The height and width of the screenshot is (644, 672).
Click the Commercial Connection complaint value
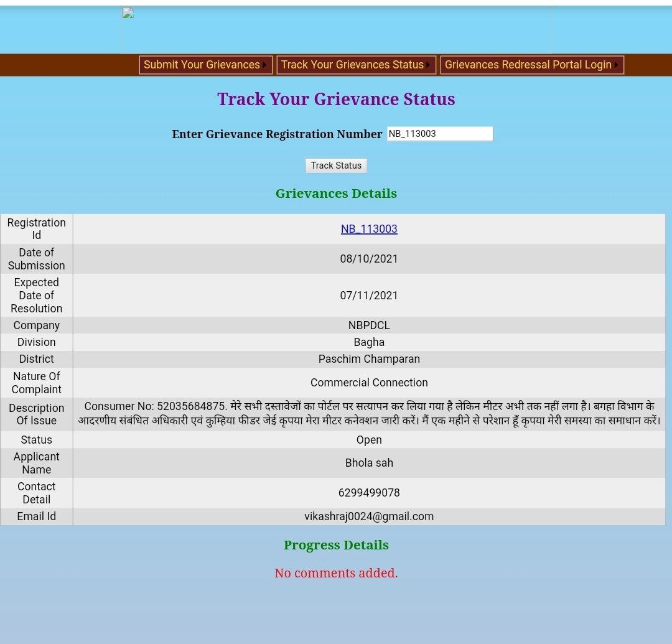pos(369,382)
